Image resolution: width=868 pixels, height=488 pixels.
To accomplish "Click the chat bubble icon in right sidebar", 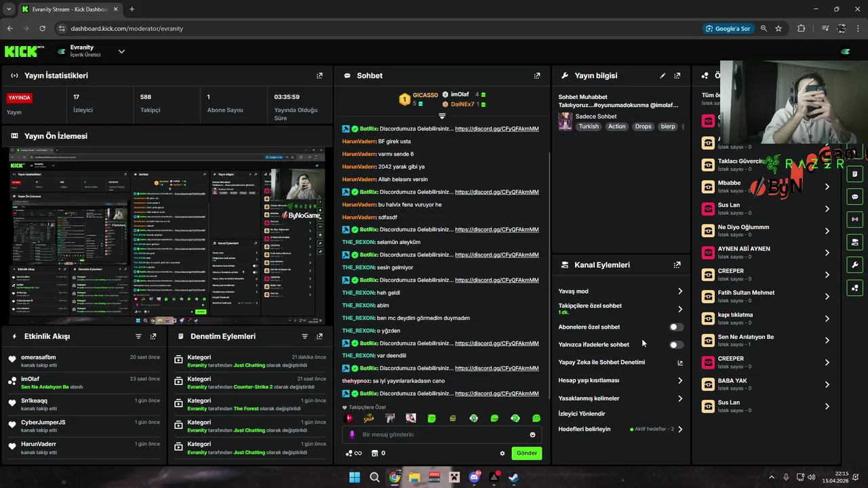I will pos(854,197).
